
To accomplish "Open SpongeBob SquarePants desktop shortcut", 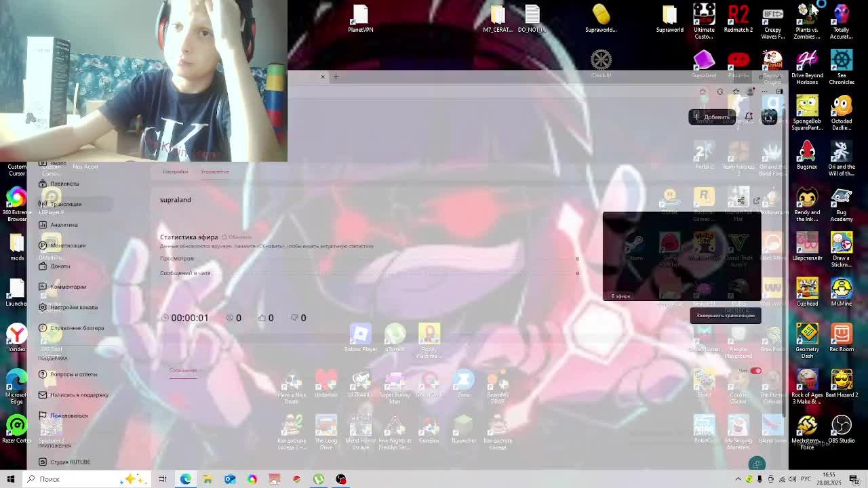I will coord(807,113).
